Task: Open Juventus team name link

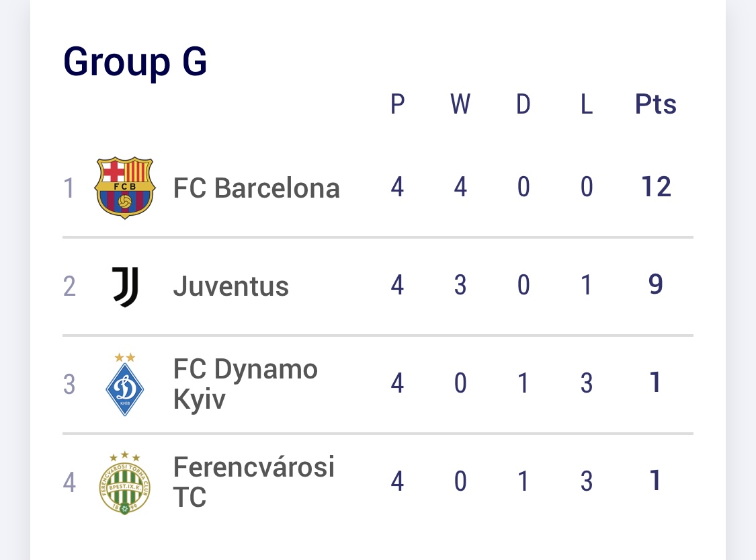Action: click(230, 286)
